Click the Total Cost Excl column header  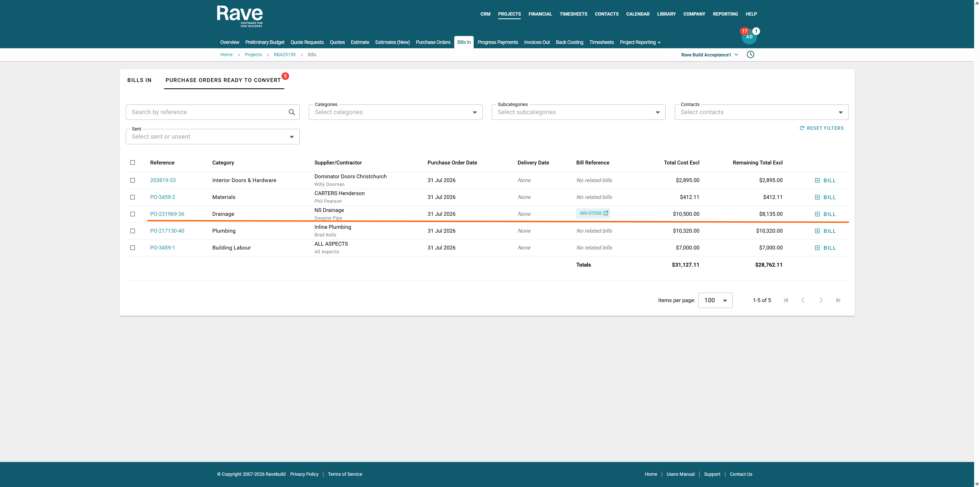coord(681,163)
